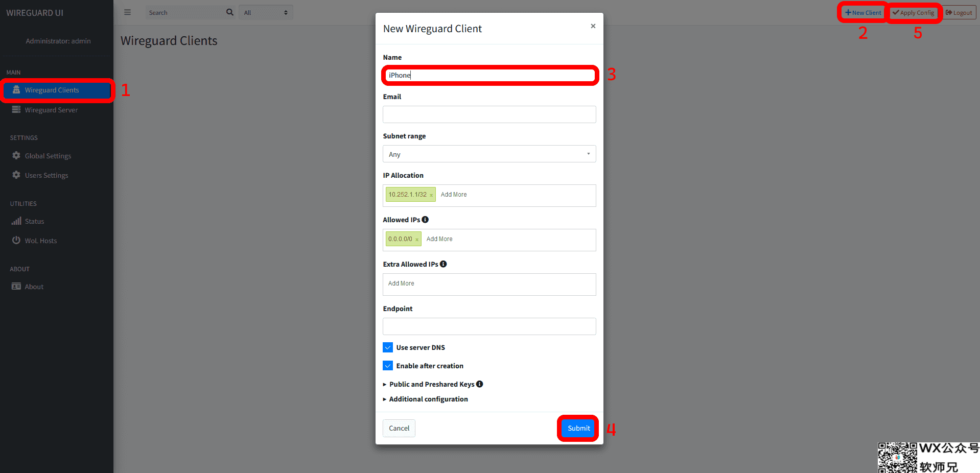Image resolution: width=980 pixels, height=473 pixels.
Task: Click the Apply Config button
Action: pos(914,13)
